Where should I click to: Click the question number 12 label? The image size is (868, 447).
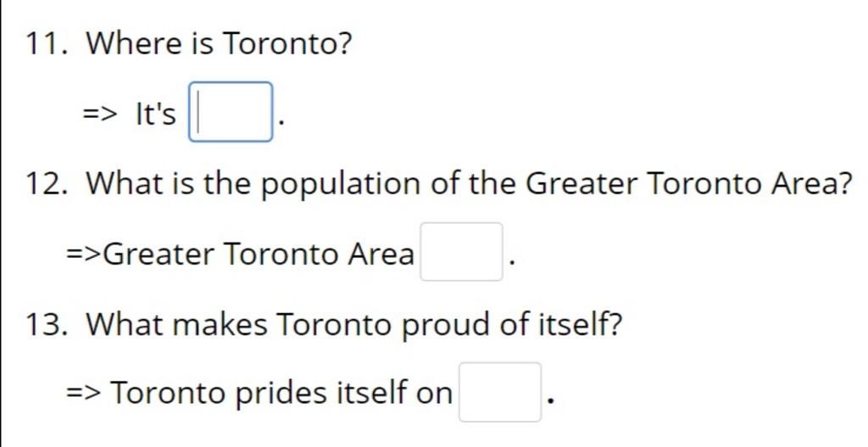click(47, 184)
